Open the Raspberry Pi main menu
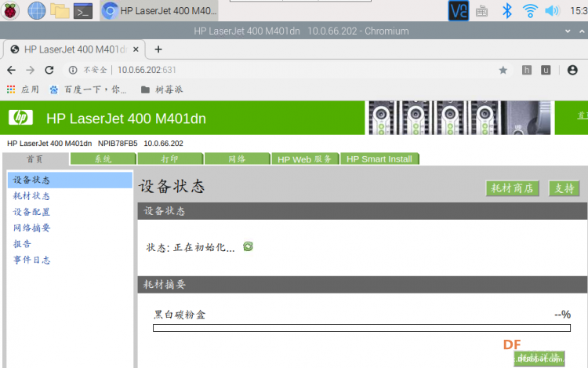 [10, 11]
